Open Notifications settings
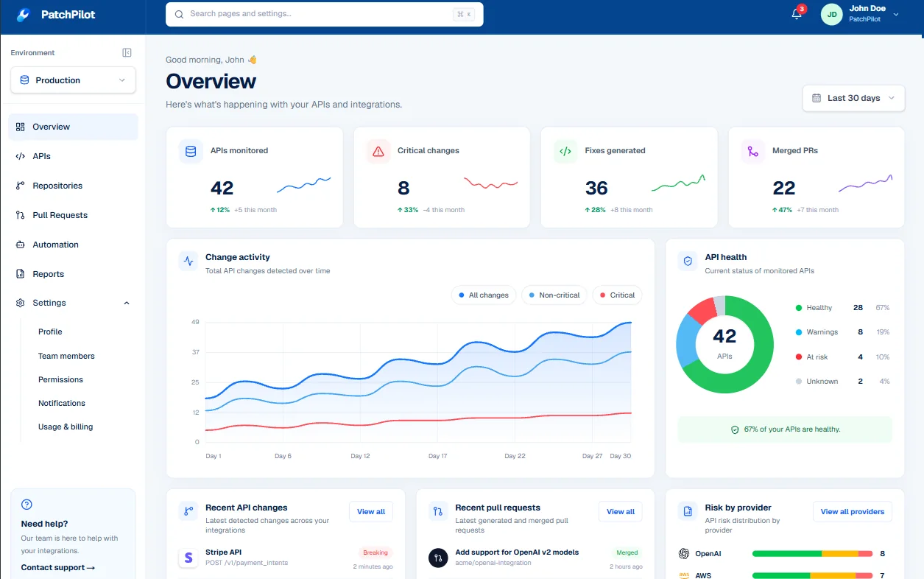Viewport: 924px width, 579px height. (x=62, y=403)
